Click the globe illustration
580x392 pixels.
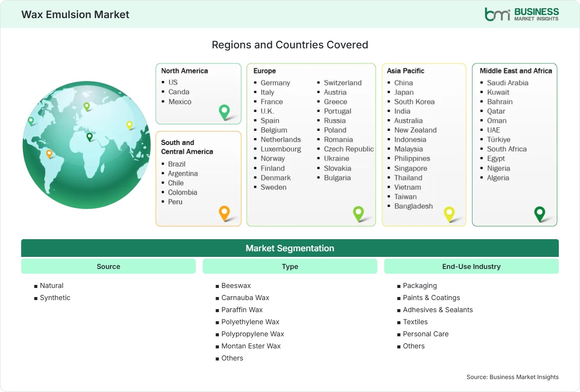(87, 145)
